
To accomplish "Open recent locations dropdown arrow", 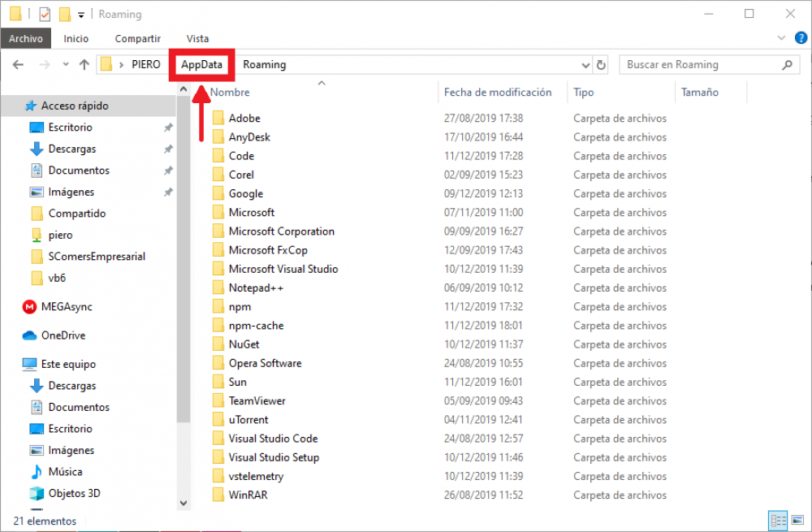I will click(65, 65).
